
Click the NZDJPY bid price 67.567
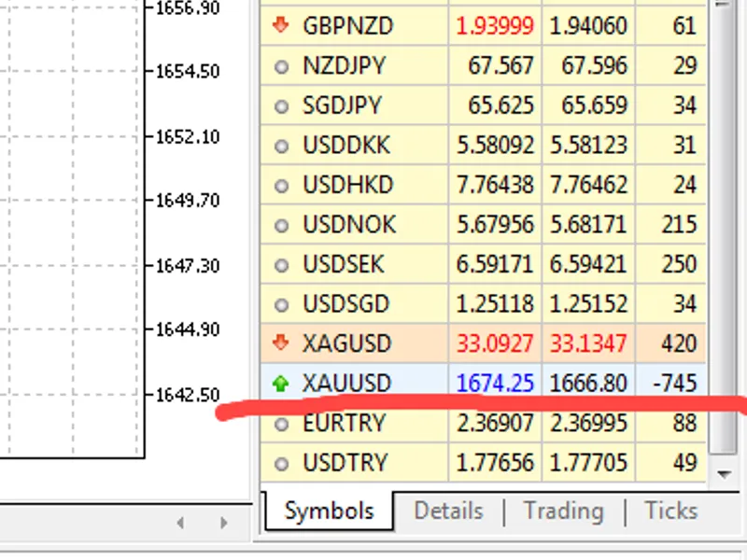coord(500,65)
